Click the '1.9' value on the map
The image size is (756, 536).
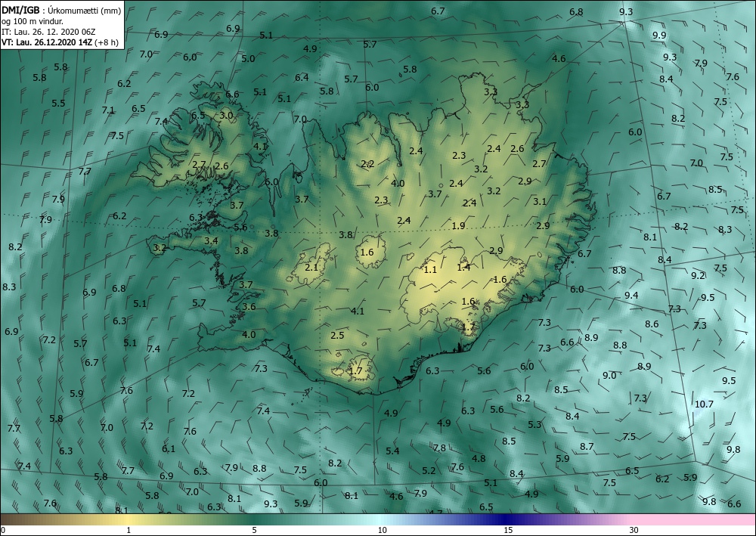click(459, 225)
